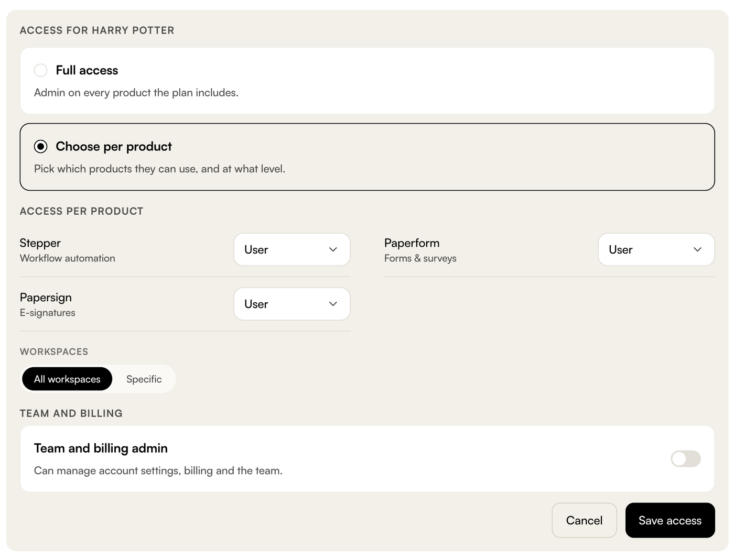Viewport: 734px width, 560px height.
Task: Click the Team and billing admin title
Action: click(101, 448)
